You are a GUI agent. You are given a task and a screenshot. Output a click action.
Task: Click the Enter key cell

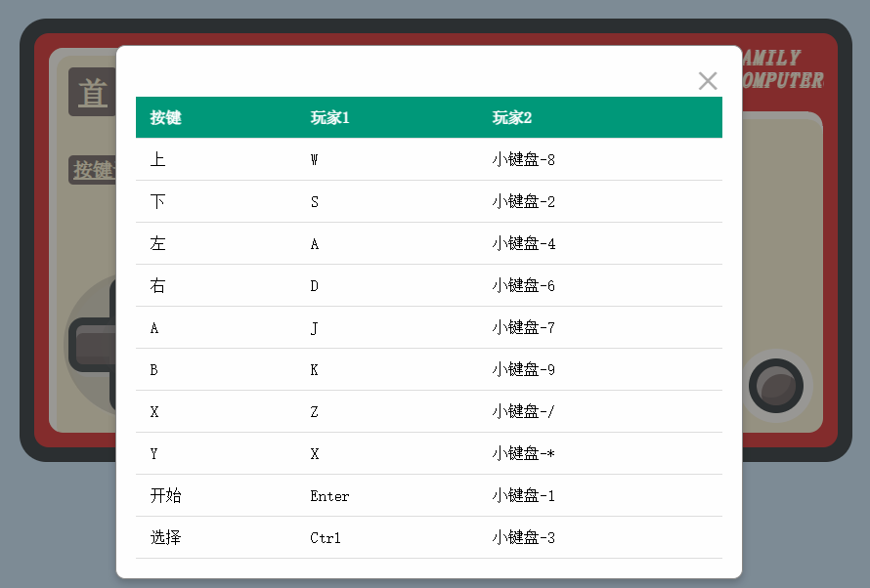pyautogui.click(x=329, y=496)
